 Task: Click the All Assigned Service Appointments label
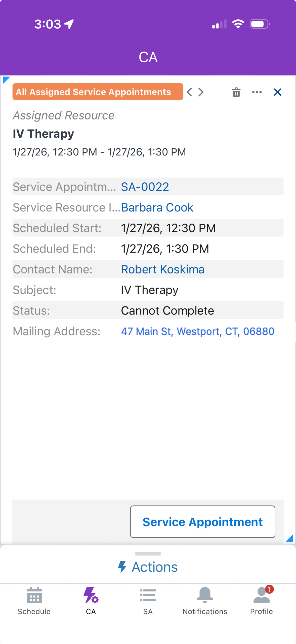pos(98,92)
